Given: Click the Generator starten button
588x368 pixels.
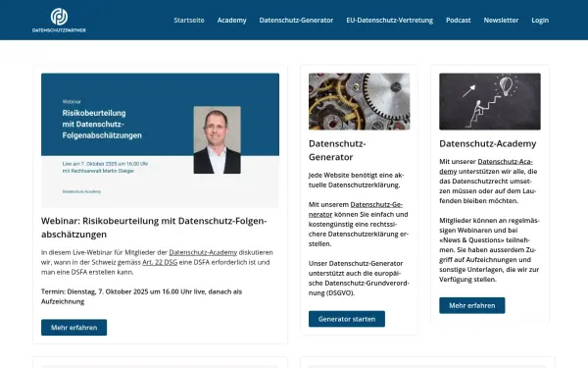Looking at the screenshot, I should click(x=347, y=319).
